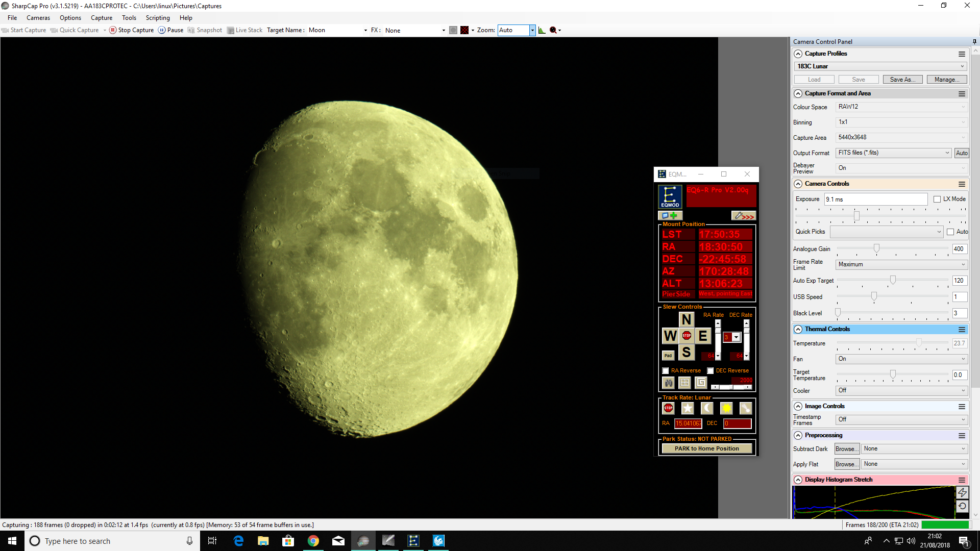Image resolution: width=980 pixels, height=551 pixels.
Task: Open Output Format FITS files dropdown
Action: tap(893, 153)
